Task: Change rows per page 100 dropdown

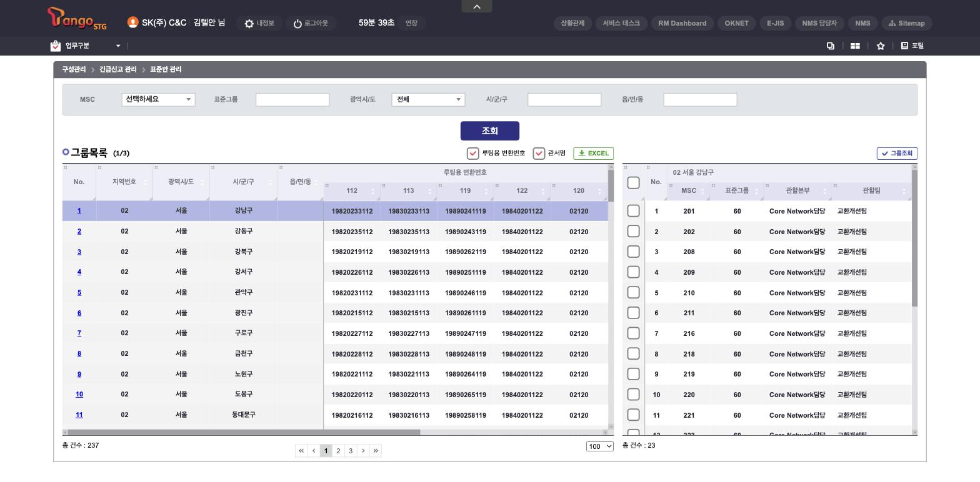Action: [600, 446]
